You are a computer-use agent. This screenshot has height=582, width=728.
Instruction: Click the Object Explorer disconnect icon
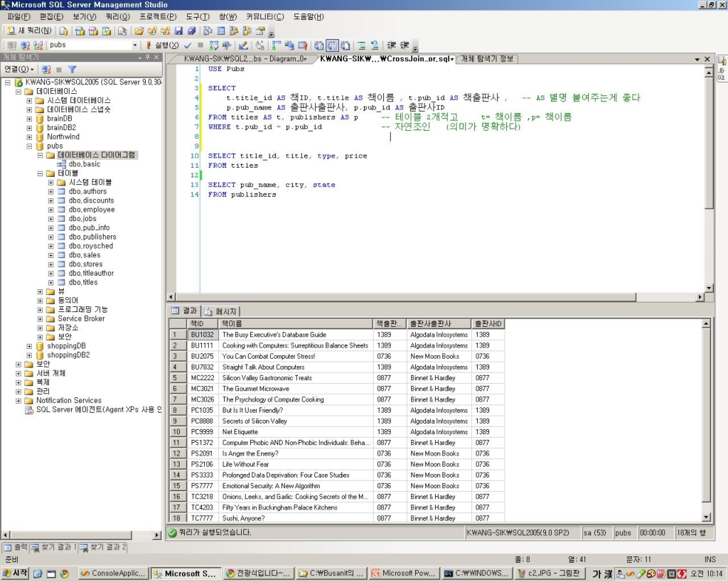point(46,69)
